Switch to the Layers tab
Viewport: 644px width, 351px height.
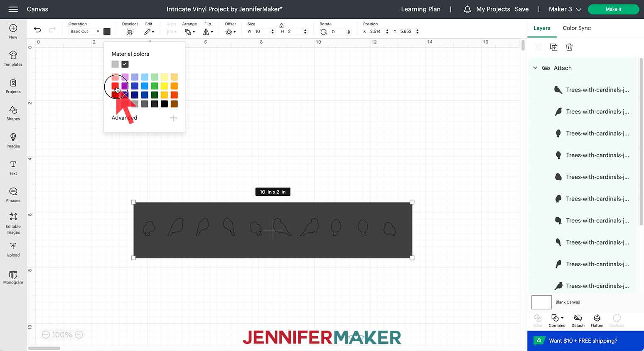(542, 28)
